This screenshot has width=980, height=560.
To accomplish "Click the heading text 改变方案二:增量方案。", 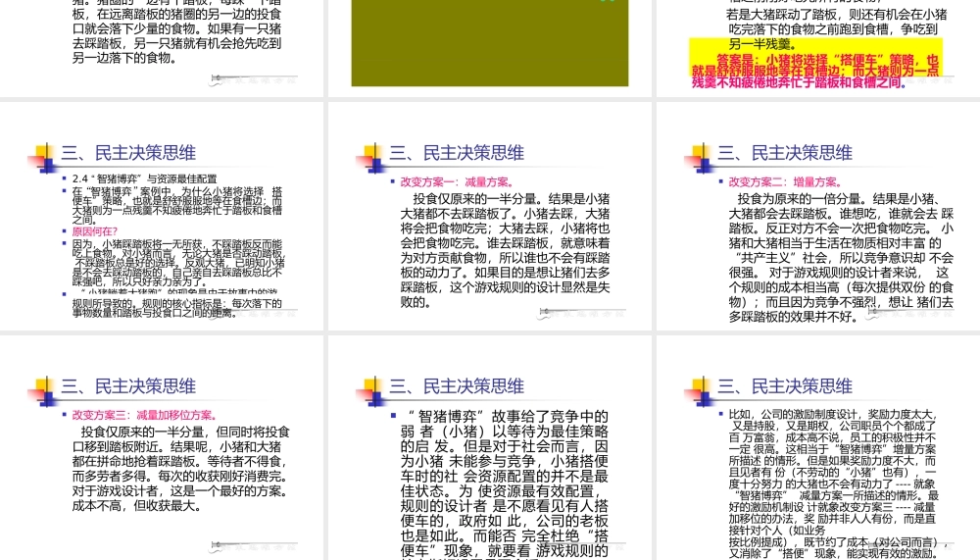I will pos(786,182).
